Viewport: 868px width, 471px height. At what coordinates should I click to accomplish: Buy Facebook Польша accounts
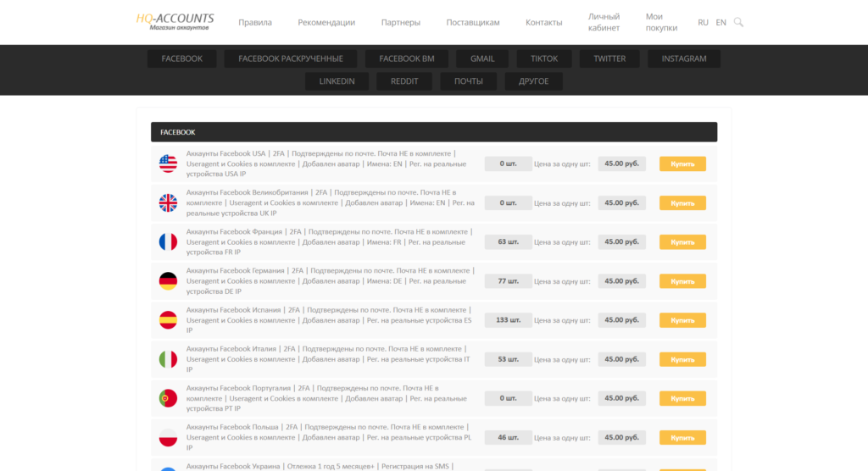tap(682, 438)
